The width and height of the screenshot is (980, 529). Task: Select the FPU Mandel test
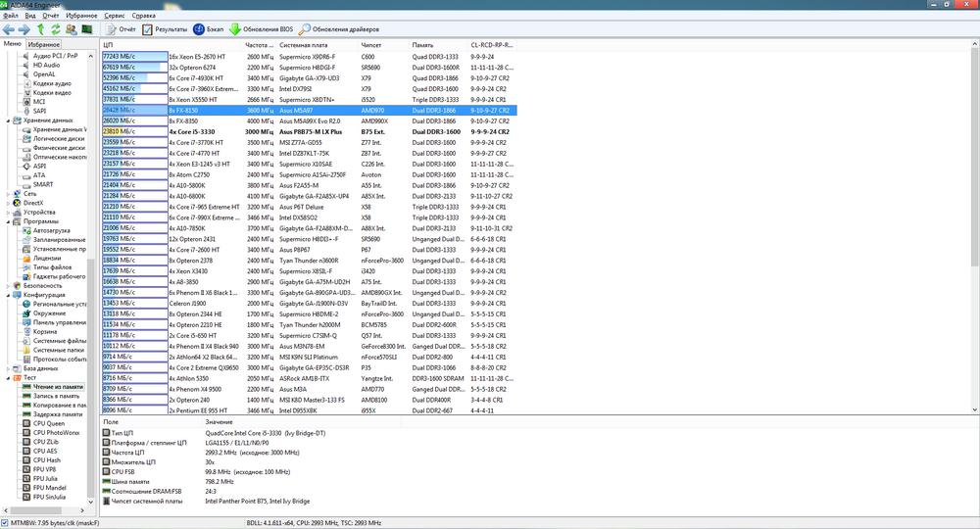49,488
